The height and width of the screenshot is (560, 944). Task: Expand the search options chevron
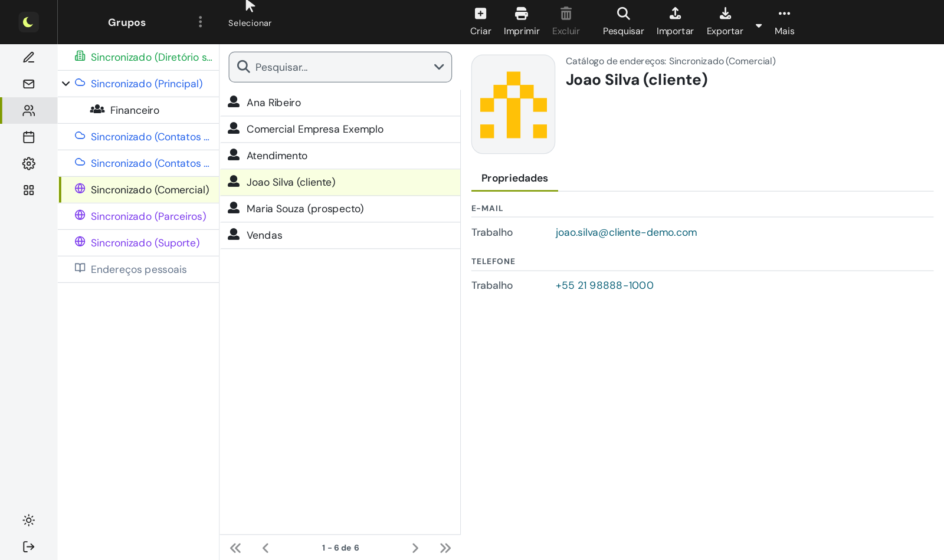pos(439,67)
